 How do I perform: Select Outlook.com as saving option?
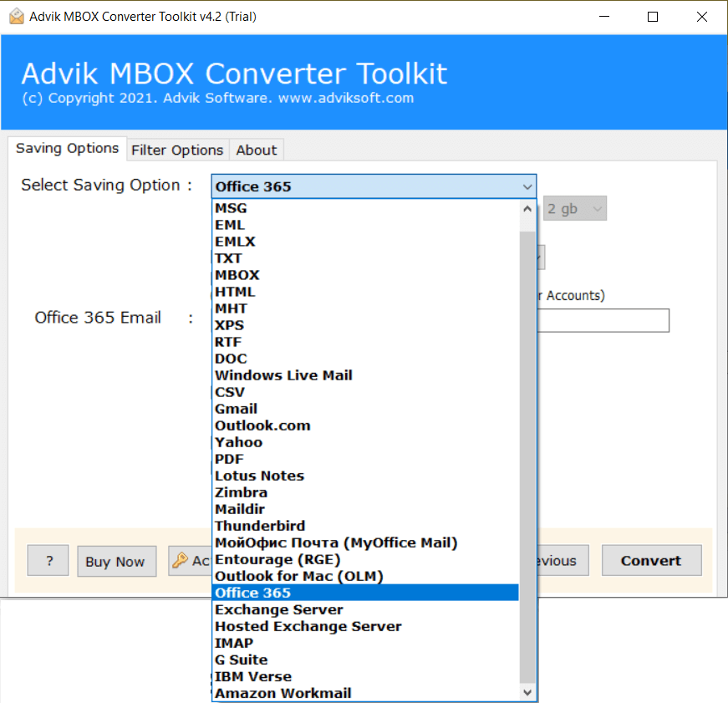(x=365, y=425)
